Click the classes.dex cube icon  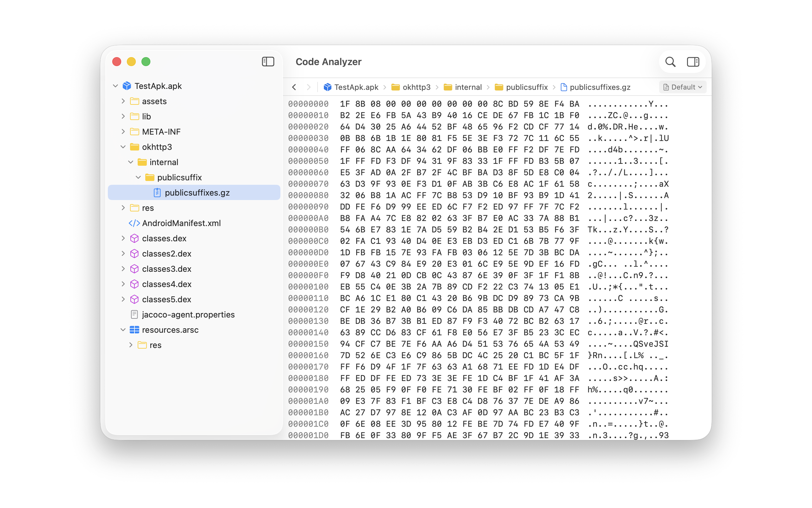coord(134,238)
